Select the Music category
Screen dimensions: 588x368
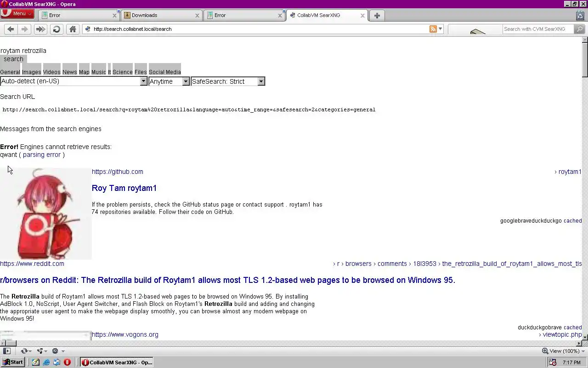[99, 72]
